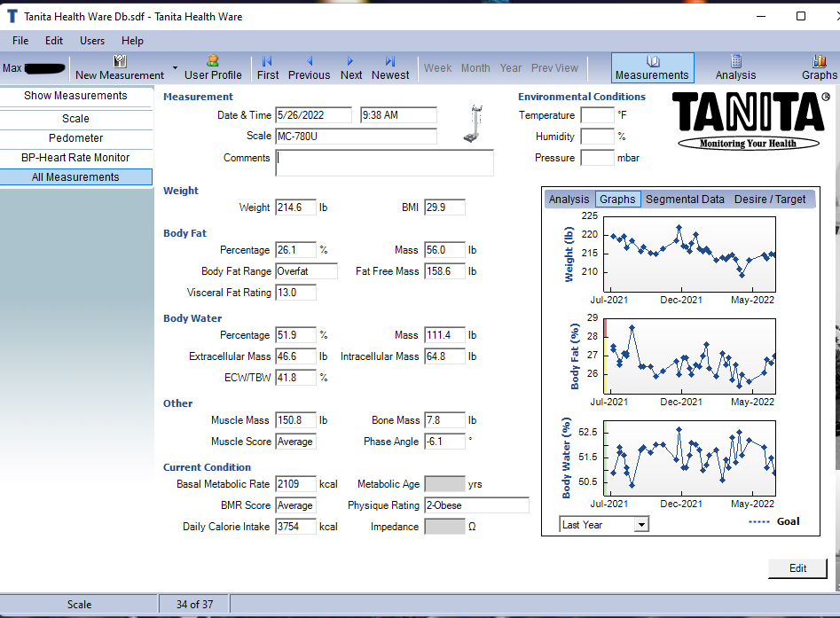Click the Intracellular Mass field 64.8

(444, 356)
